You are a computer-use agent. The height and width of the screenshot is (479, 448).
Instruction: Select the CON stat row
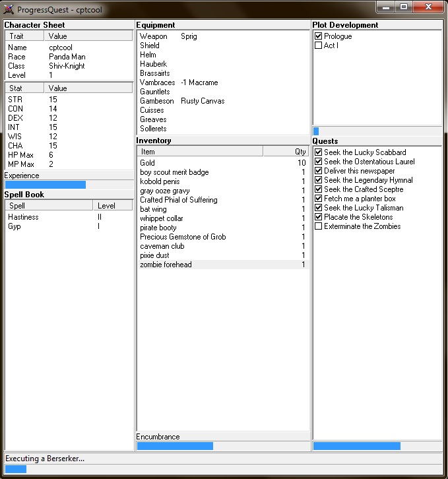point(69,108)
